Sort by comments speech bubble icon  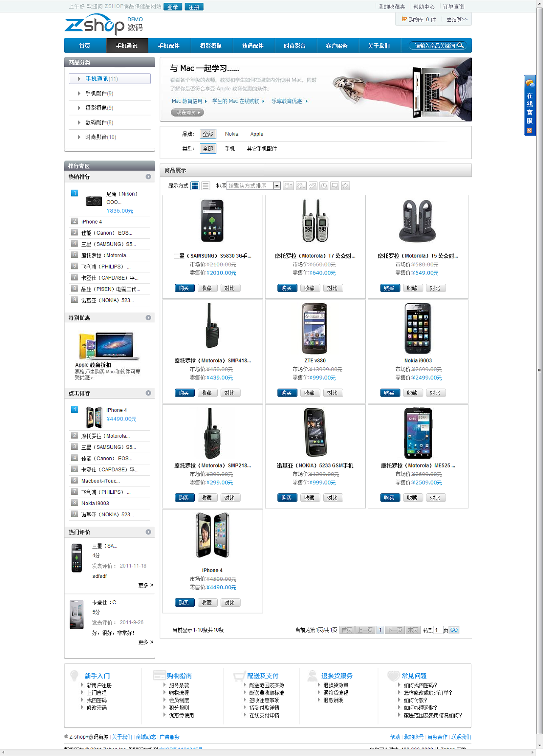pos(335,186)
